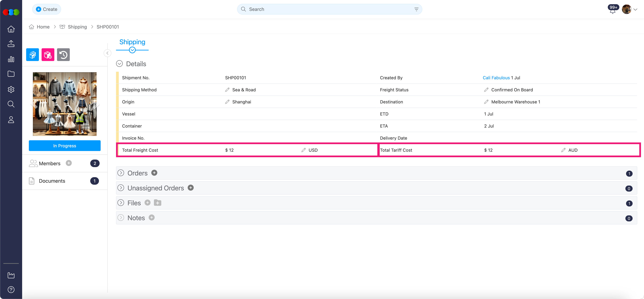Expand the Unassigned Orders section

(121, 188)
